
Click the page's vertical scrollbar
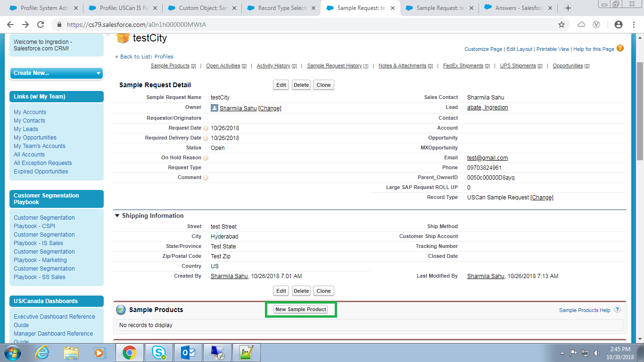click(640, 111)
